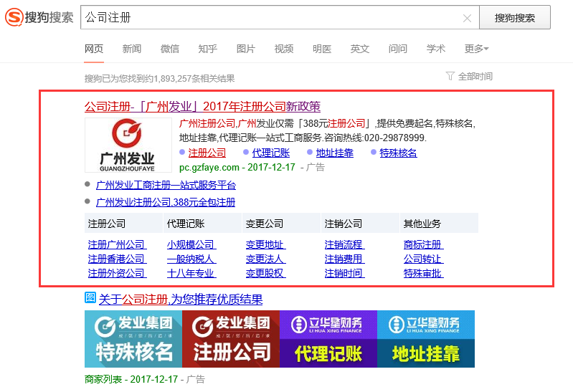Viewport: 573px width, 392px height.
Task: Click the Sogou search logo
Action: [x=39, y=17]
